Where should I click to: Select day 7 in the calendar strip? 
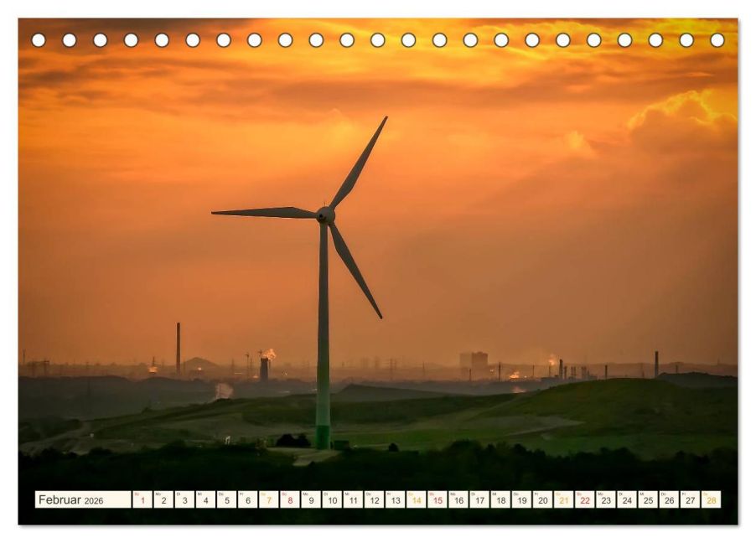pos(268,499)
